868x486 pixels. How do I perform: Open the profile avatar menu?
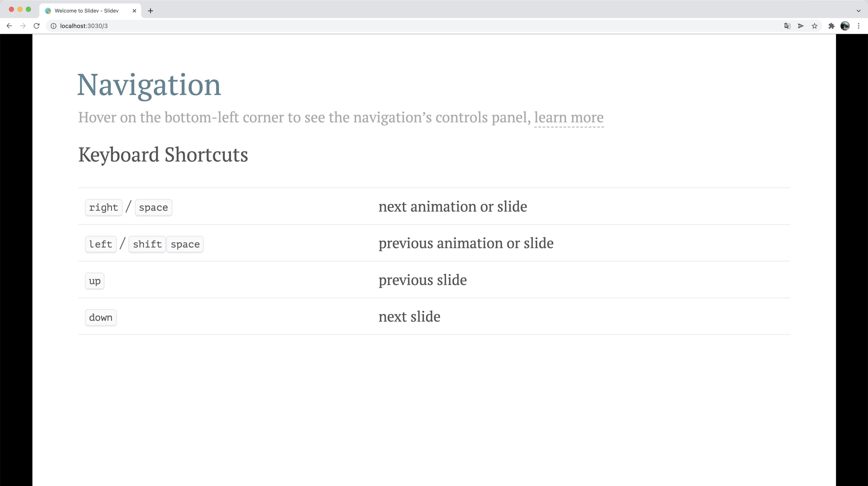[845, 26]
